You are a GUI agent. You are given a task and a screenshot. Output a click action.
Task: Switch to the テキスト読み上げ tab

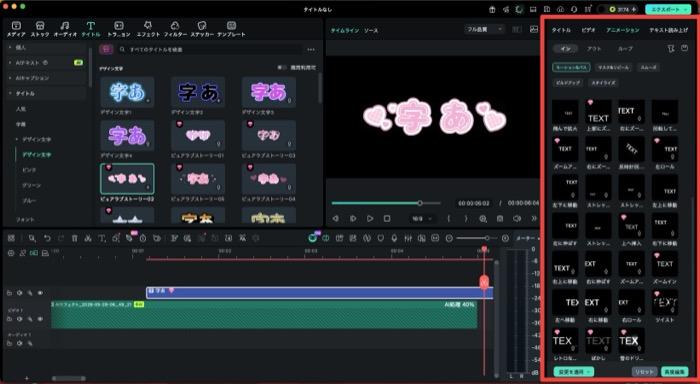tap(669, 30)
